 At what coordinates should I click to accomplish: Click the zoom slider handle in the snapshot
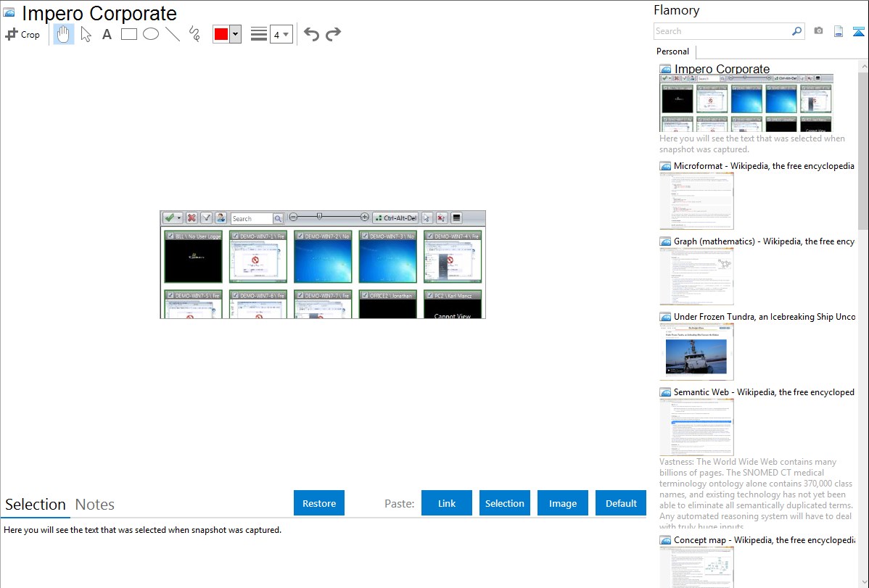click(x=319, y=217)
